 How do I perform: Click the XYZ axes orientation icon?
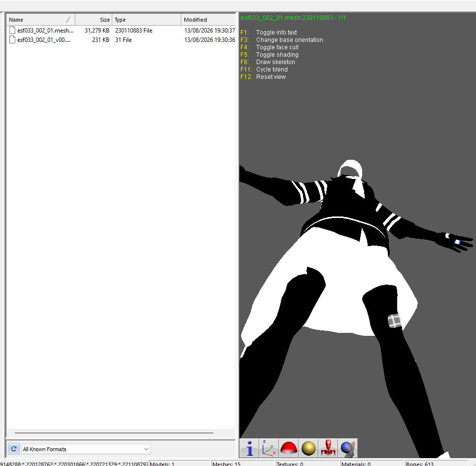[x=269, y=448]
